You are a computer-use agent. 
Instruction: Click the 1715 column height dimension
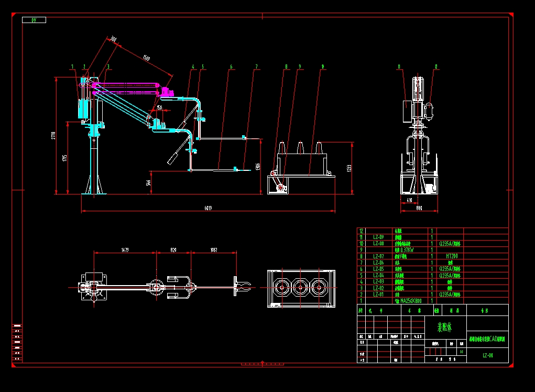pyautogui.click(x=65, y=158)
